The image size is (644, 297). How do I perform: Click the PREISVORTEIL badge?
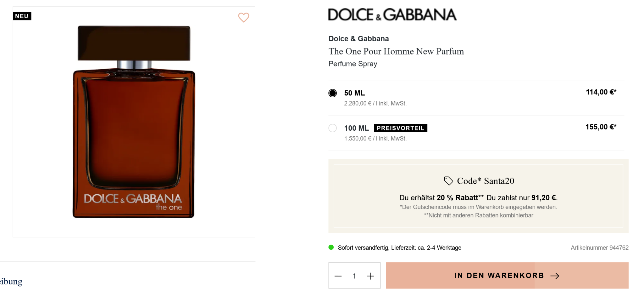click(400, 128)
